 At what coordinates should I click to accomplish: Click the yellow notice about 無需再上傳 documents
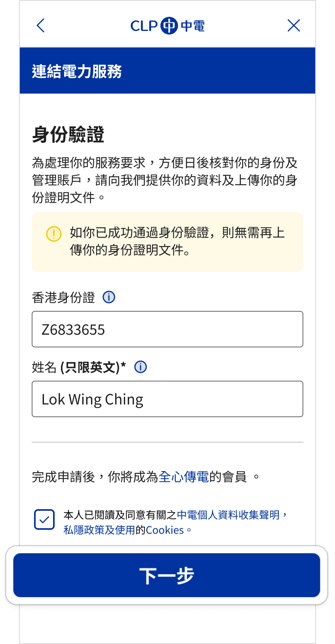pyautogui.click(x=177, y=241)
